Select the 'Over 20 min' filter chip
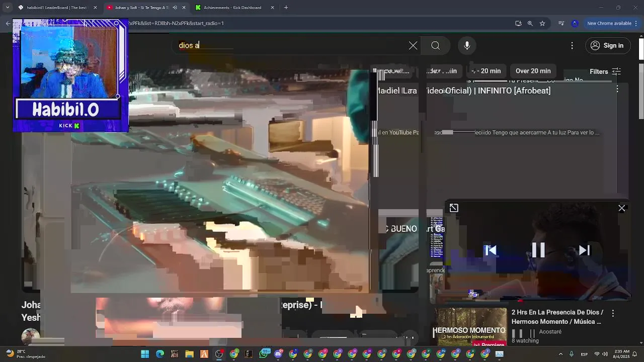644x362 pixels. 533,71
